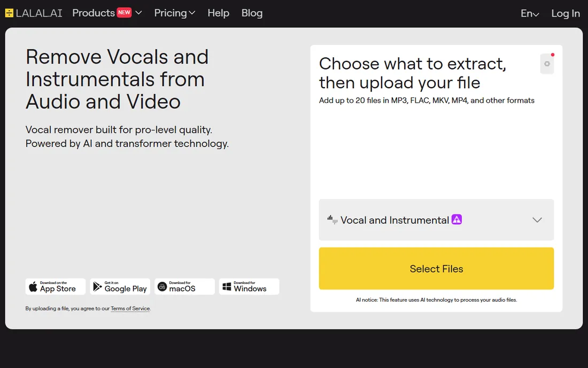This screenshot has width=588, height=368.
Task: Click the 'Choose what to extract' heading
Action: tap(413, 73)
